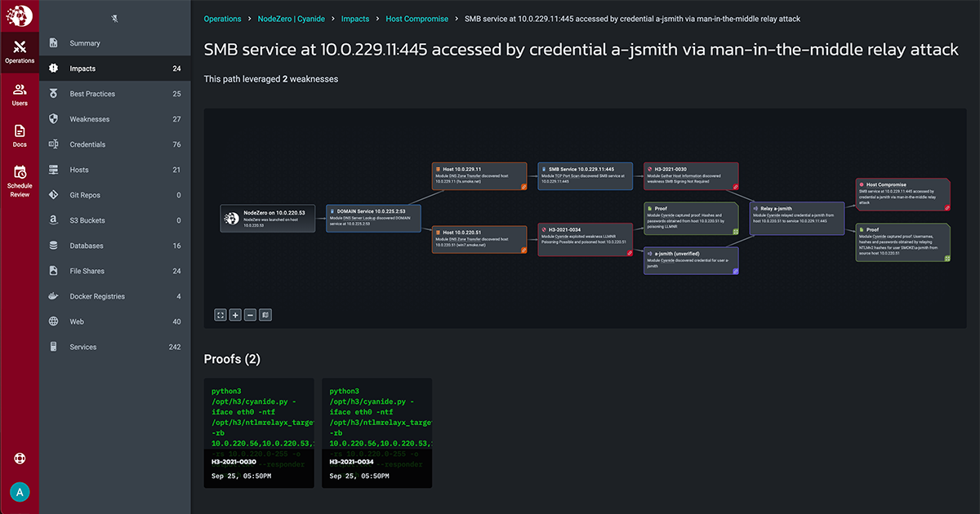Zoom out of the graph with minus button

[250, 314]
